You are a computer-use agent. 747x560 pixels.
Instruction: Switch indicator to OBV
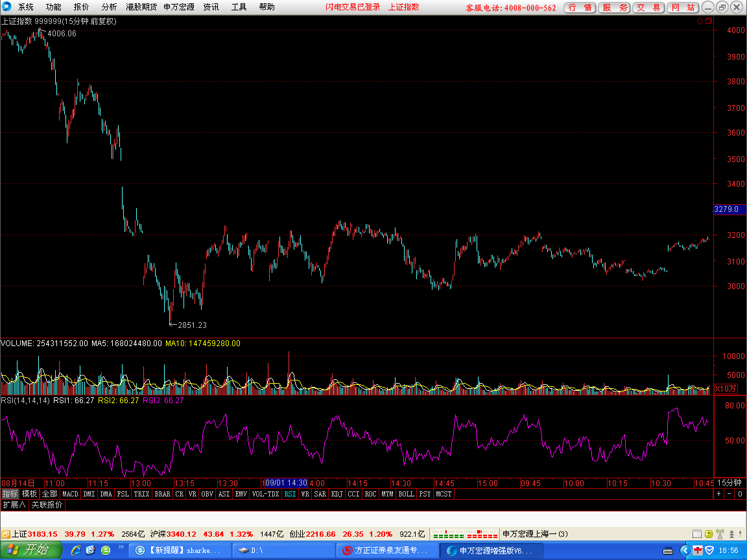[x=207, y=494]
